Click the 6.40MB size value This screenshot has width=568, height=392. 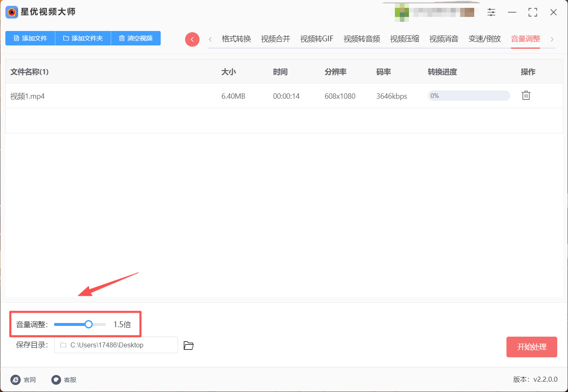coord(233,96)
